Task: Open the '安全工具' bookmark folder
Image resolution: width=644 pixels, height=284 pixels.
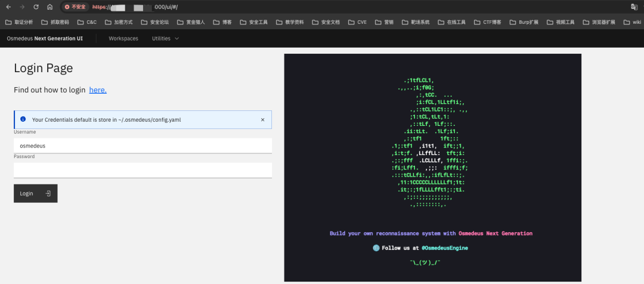Action: (x=254, y=22)
